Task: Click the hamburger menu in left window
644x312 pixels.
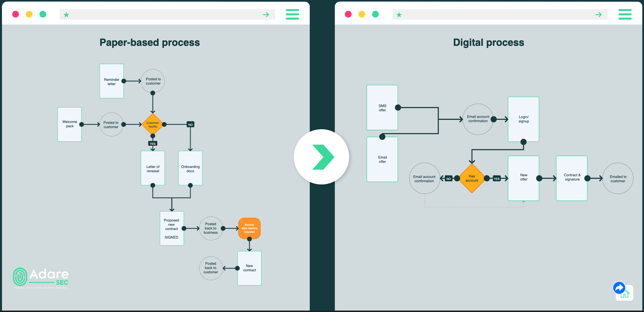Action: [292, 14]
